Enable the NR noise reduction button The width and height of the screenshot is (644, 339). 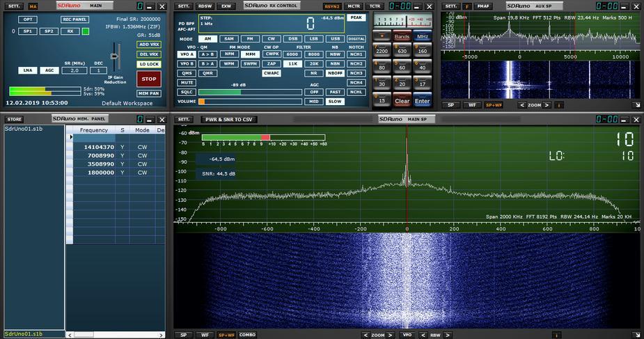[314, 73]
